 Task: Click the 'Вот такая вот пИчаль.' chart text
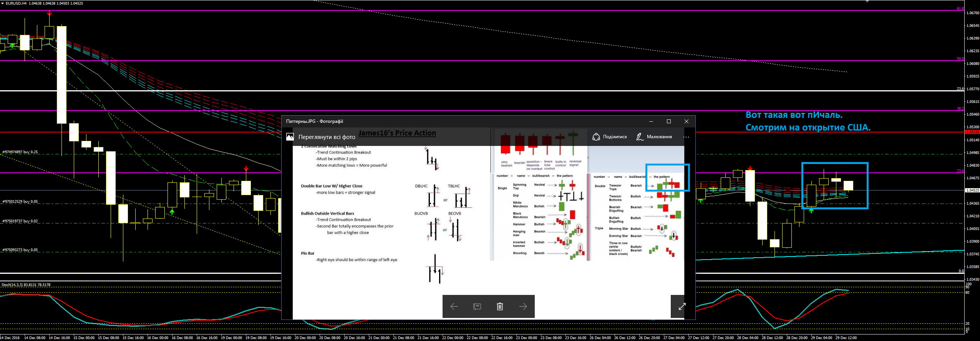pyautogui.click(x=794, y=115)
